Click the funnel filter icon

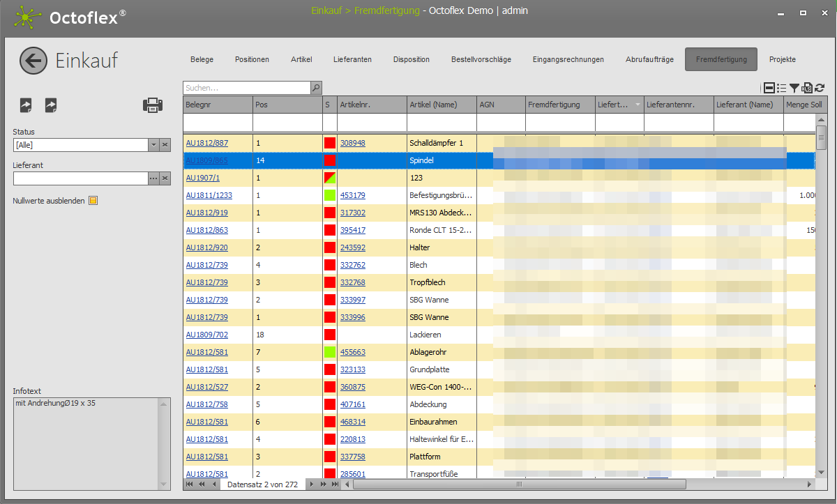pos(794,88)
